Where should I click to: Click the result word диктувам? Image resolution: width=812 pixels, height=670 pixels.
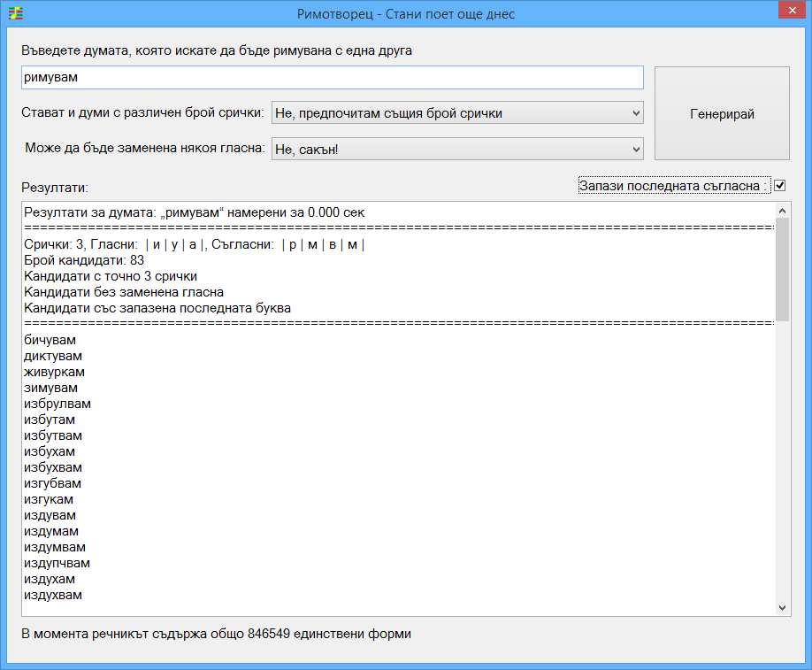click(53, 356)
